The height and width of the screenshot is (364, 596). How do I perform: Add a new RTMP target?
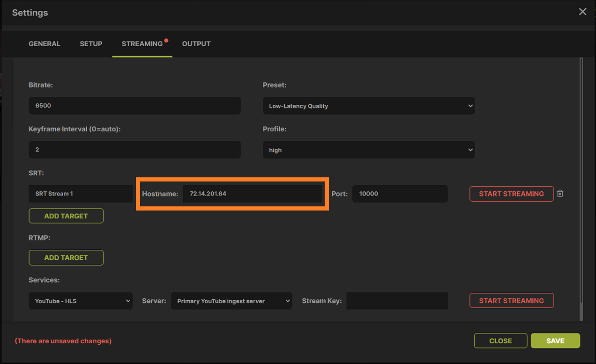click(x=66, y=258)
